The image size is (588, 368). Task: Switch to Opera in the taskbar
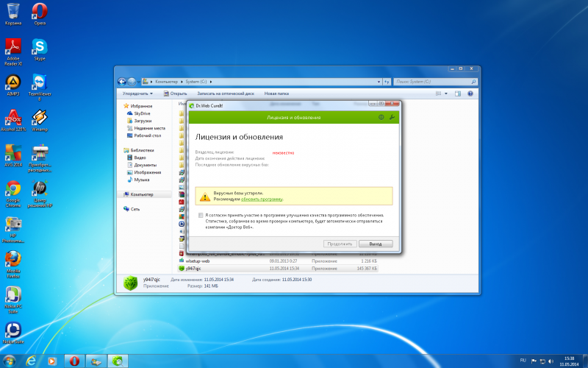[x=74, y=361]
